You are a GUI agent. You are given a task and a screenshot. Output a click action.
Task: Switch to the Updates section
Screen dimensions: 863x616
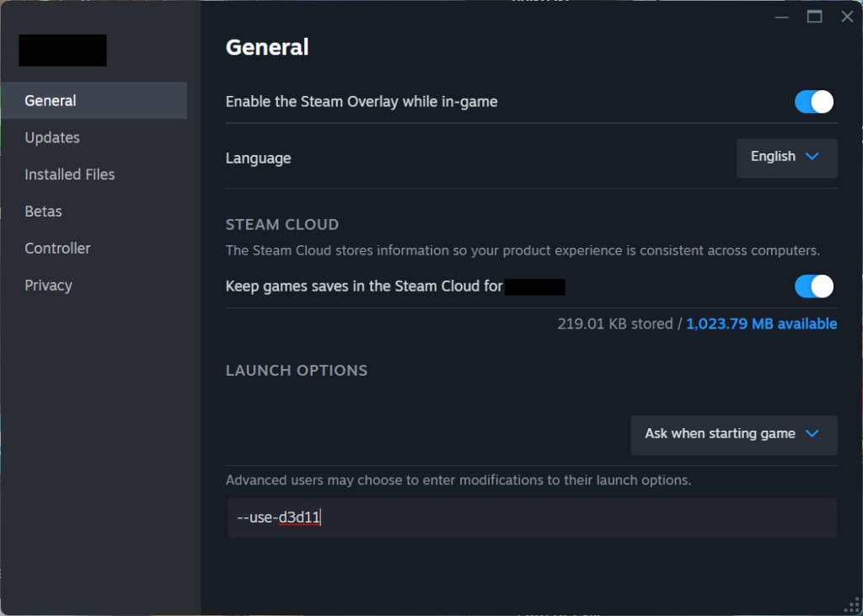tap(52, 137)
